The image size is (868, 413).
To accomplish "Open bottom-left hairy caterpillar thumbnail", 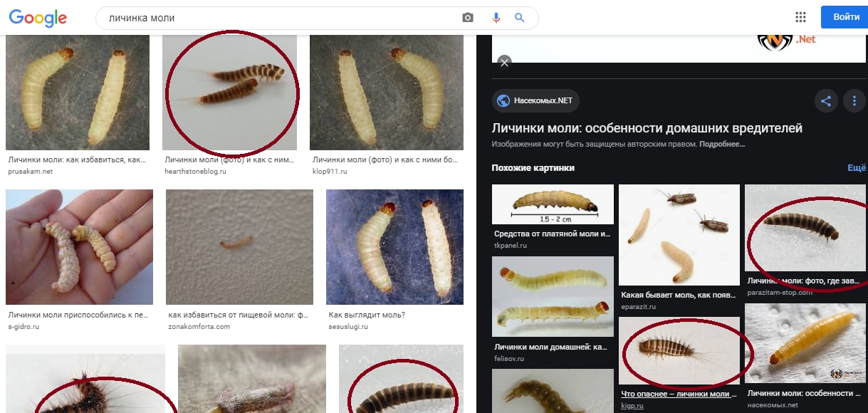I will [x=85, y=379].
